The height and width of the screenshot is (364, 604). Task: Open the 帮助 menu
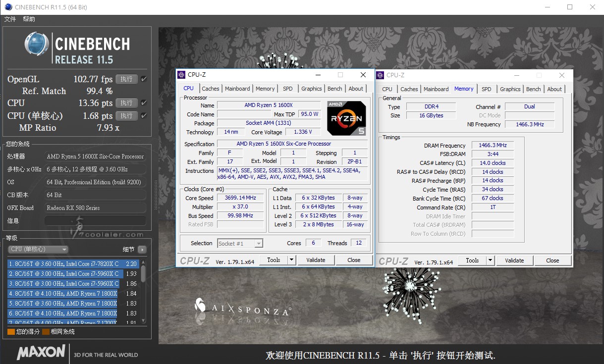[x=29, y=19]
